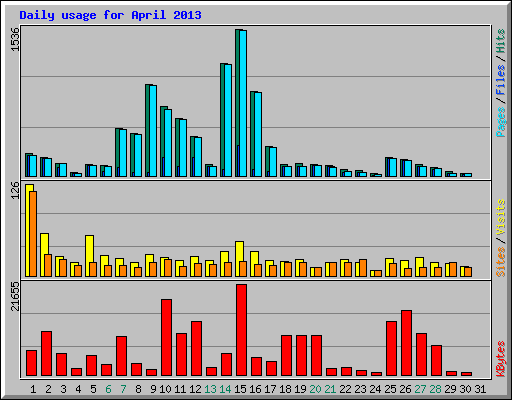Click the 21655 y-axis value
The width and height of the screenshot is (512, 400).
pyautogui.click(x=15, y=296)
